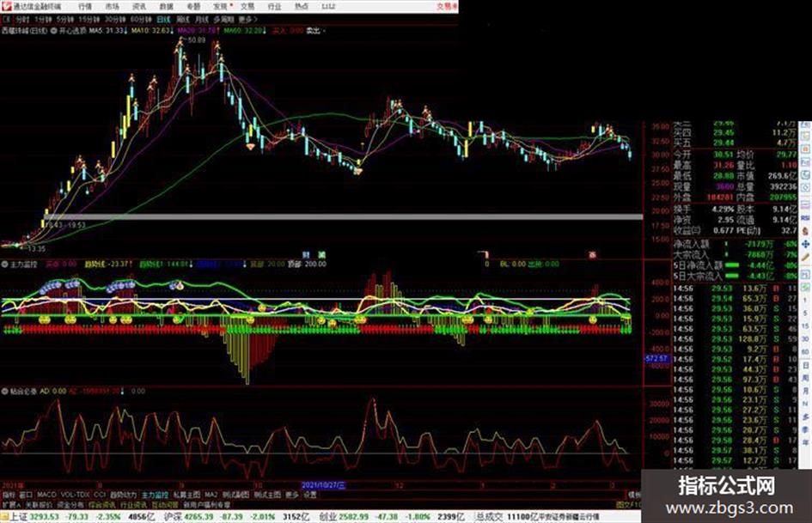Image resolution: width=812 pixels, height=523 pixels.
Task: Click the 卖出 label's dropdown arrow
Action: coord(324,31)
